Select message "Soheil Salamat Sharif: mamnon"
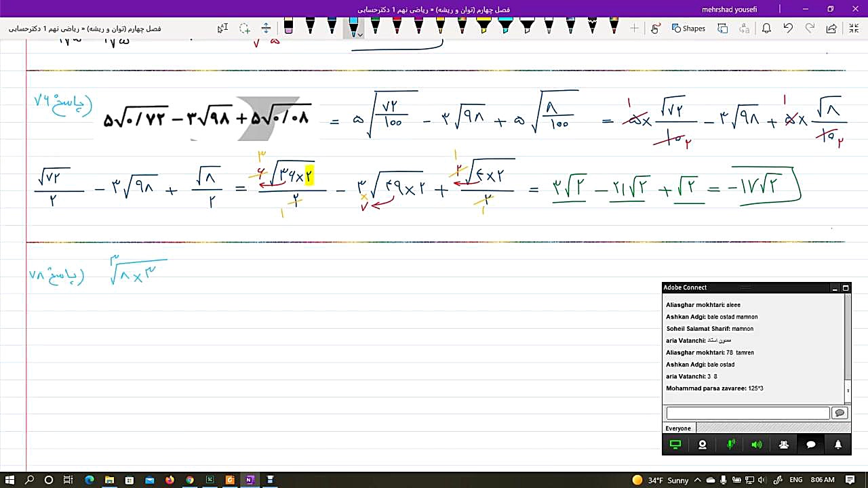 710,329
